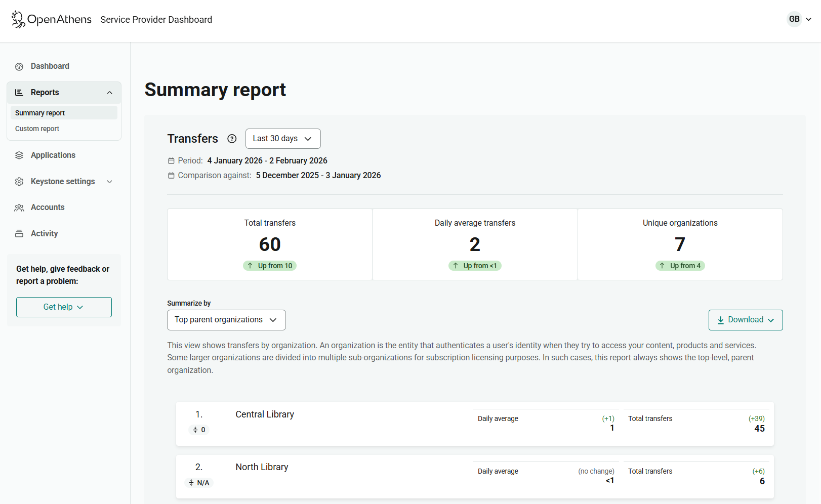Click the Keystone settings gear icon
821x504 pixels.
(x=19, y=181)
